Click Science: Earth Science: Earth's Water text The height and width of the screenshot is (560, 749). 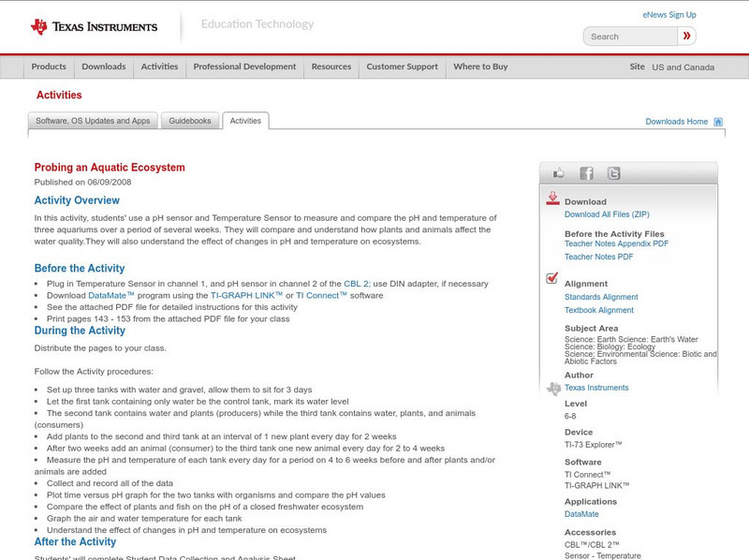(631, 340)
